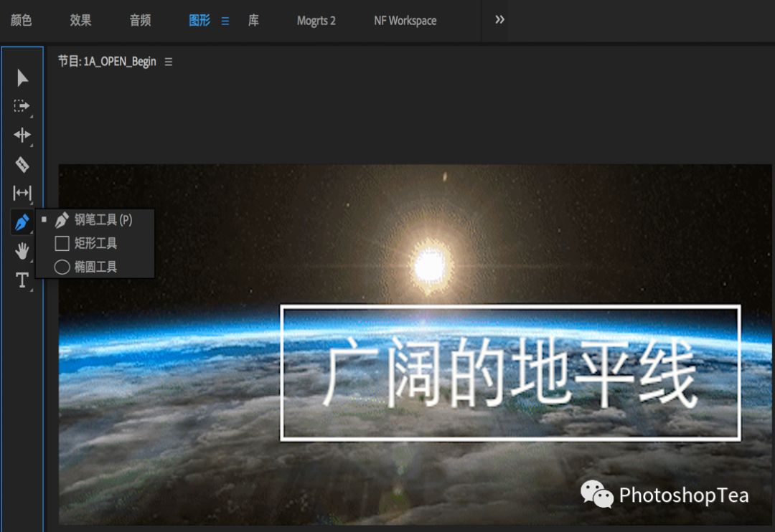The image size is (775, 532).
Task: Select the Ripple Edit tool
Action: tap(22, 134)
